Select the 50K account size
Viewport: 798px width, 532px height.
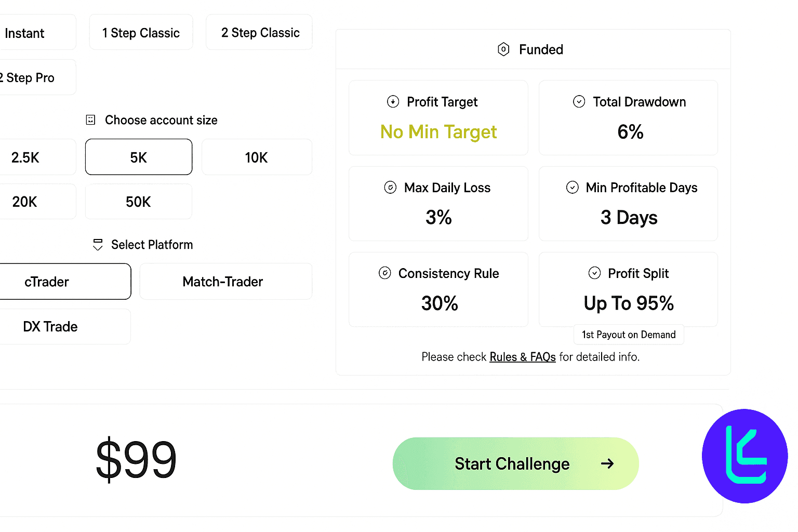(138, 202)
